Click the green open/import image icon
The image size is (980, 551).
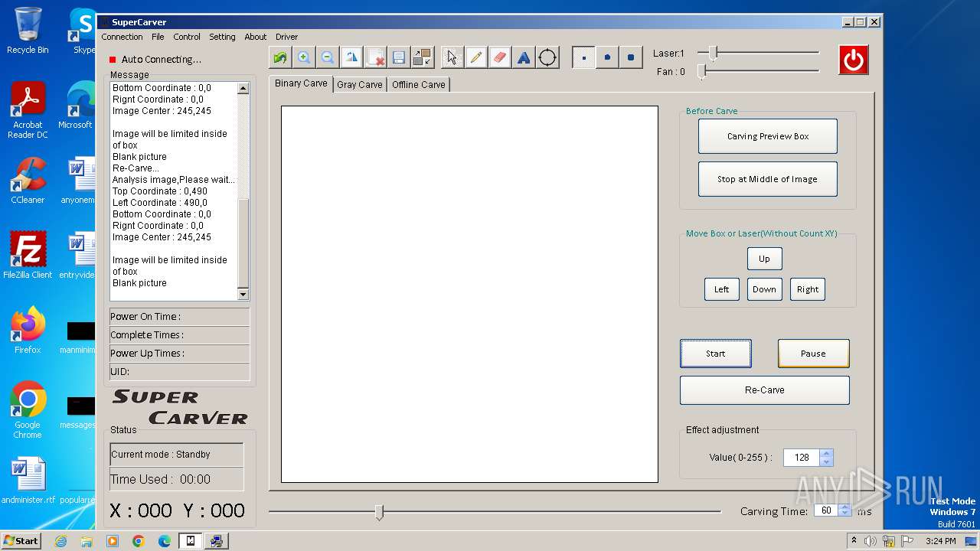click(x=280, y=57)
